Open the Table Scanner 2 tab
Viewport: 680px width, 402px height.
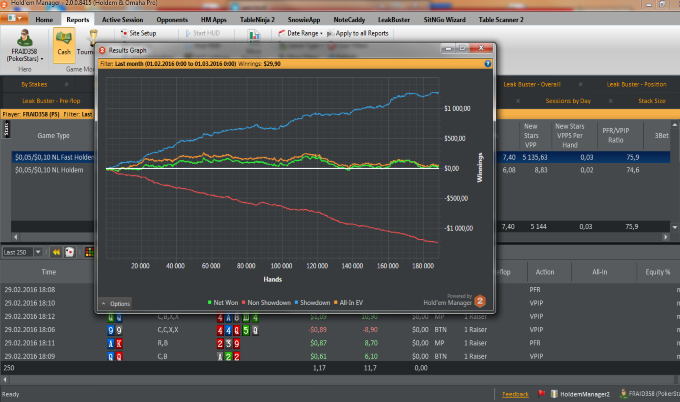pos(501,20)
